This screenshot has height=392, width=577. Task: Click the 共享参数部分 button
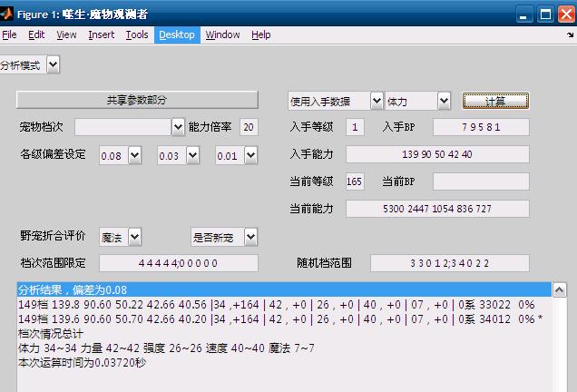pos(136,100)
